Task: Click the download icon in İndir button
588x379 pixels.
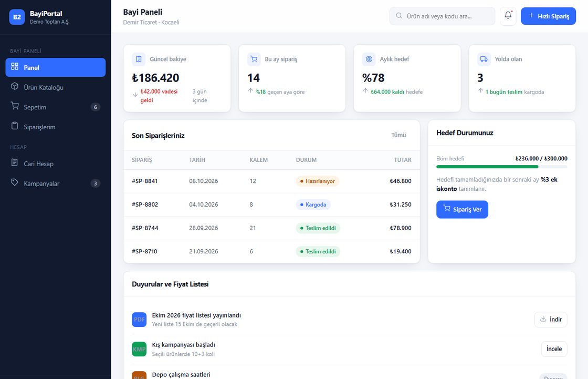Action: (543, 319)
